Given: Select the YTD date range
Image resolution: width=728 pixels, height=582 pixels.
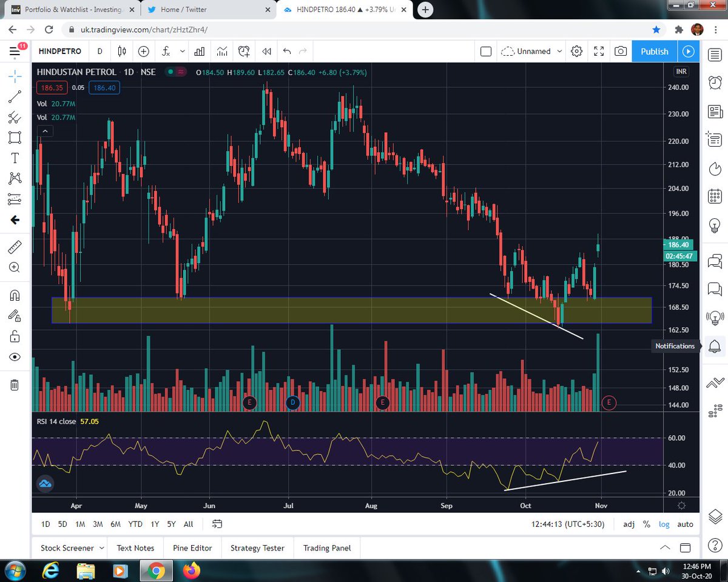Looking at the screenshot, I should click(135, 524).
